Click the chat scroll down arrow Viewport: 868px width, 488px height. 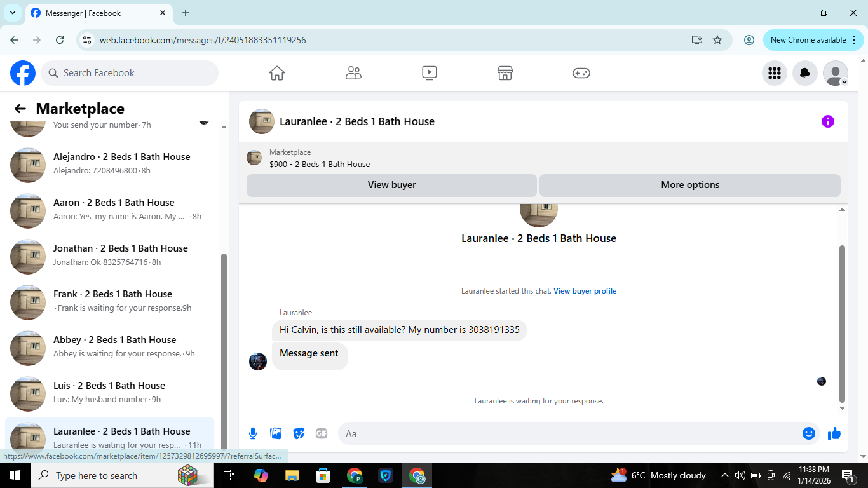click(843, 409)
